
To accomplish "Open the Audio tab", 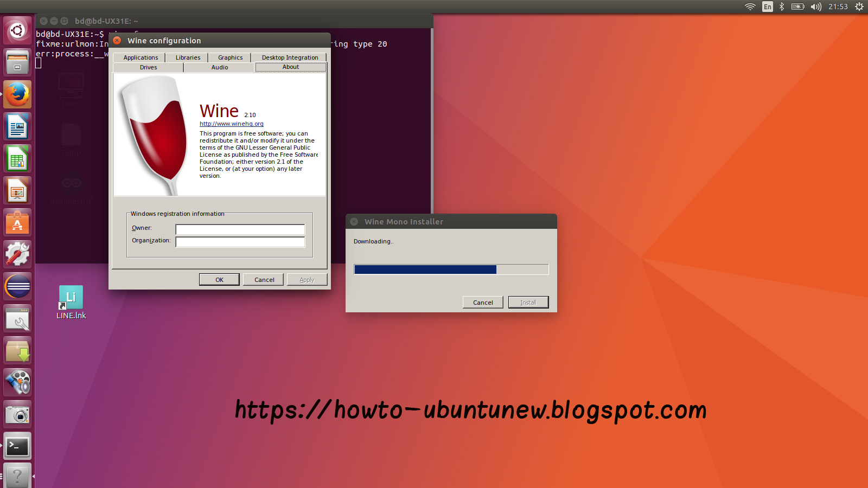I will pyautogui.click(x=219, y=67).
